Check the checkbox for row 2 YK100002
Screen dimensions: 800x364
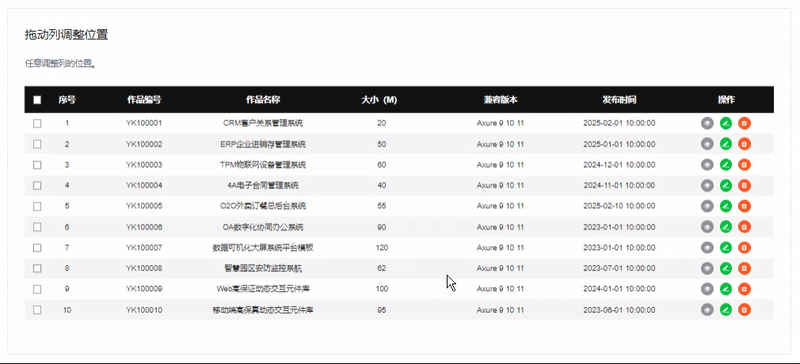point(37,144)
